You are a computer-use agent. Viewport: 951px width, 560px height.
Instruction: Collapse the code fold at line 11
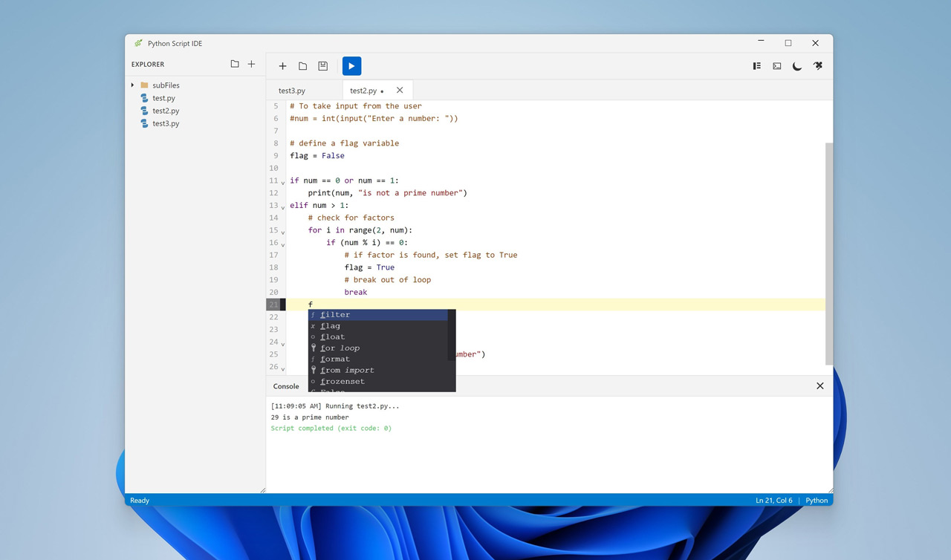(283, 182)
